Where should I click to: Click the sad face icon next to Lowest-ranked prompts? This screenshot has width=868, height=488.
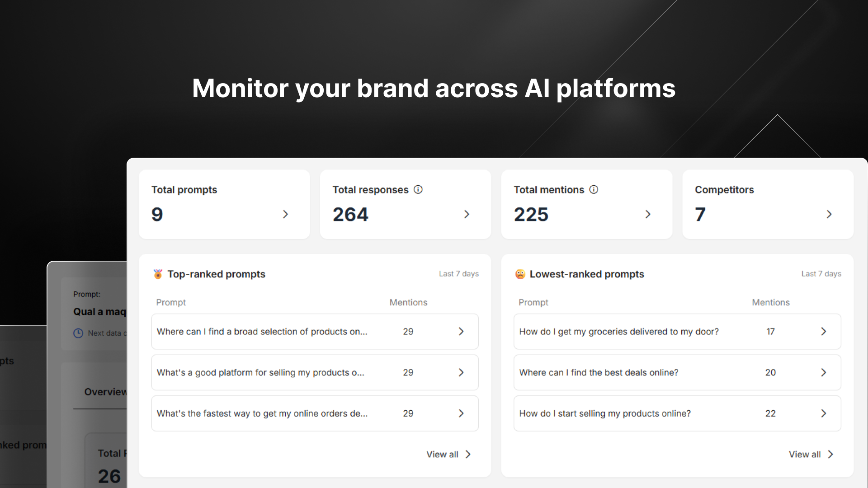(520, 274)
